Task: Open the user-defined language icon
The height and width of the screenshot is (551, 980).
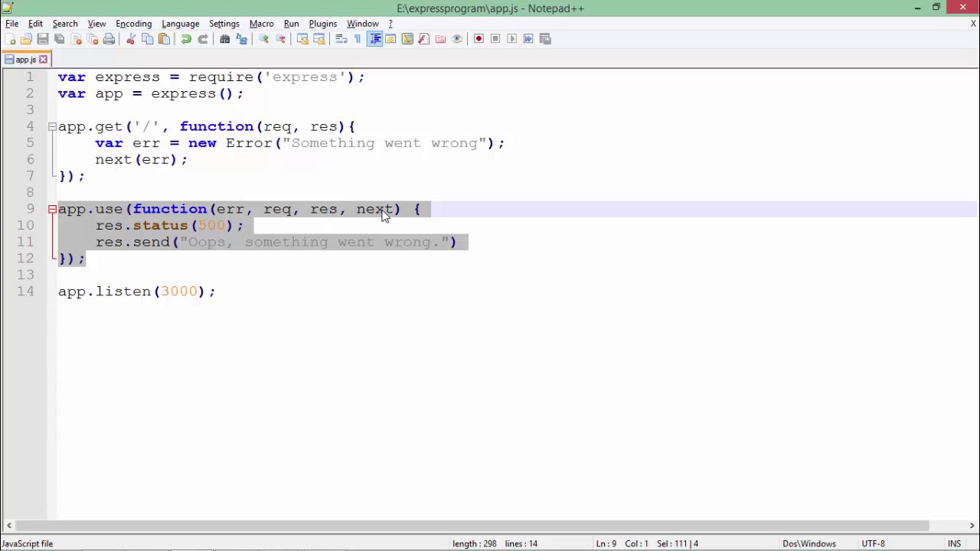Action: (390, 39)
